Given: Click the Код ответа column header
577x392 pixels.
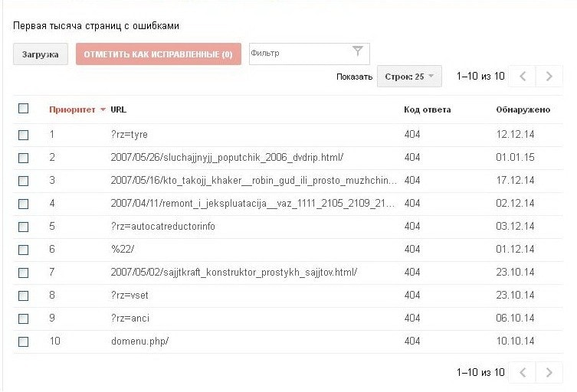Looking at the screenshot, I should pos(427,109).
